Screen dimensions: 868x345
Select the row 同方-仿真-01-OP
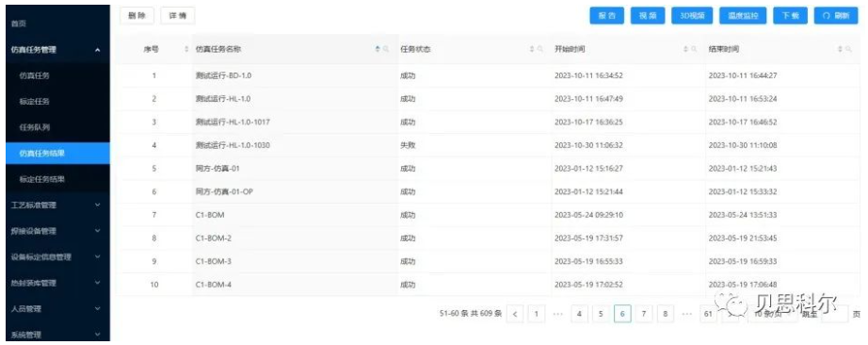coord(489,191)
